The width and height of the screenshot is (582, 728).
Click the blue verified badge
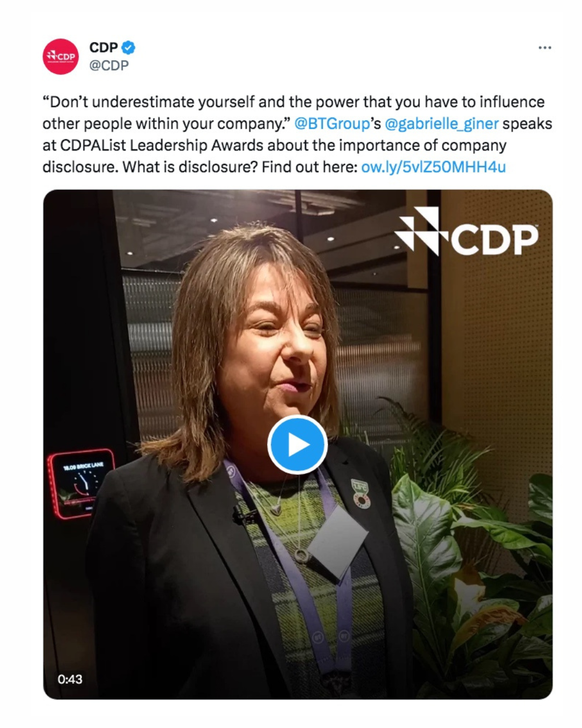[x=128, y=47]
